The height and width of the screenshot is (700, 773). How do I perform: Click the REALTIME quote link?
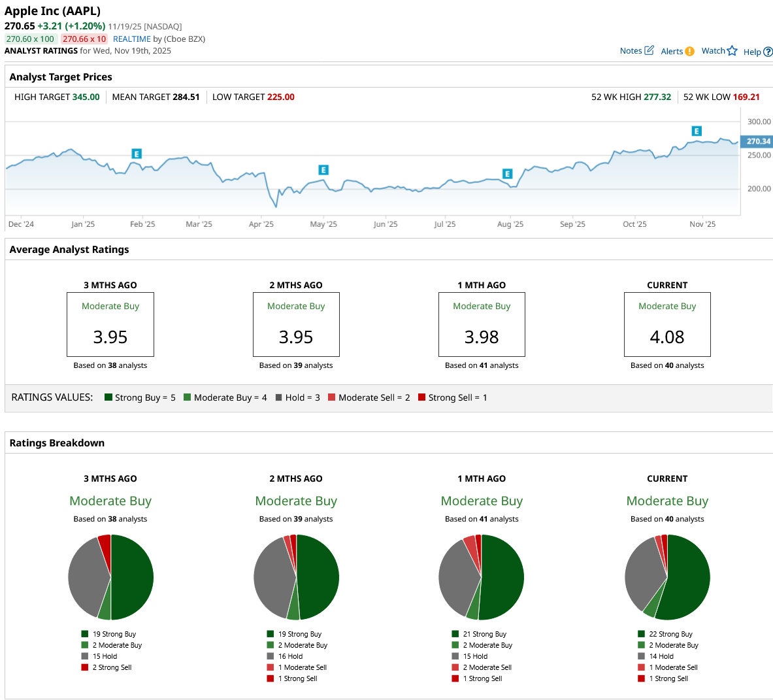point(132,39)
